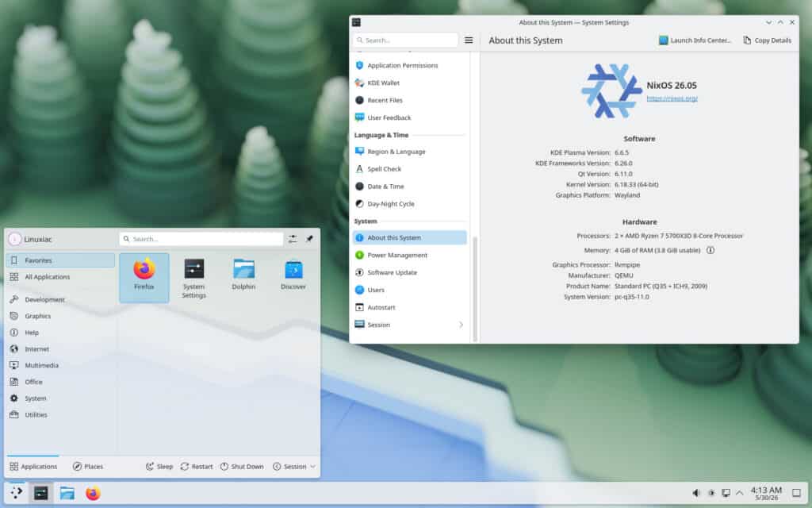
Task: Open Application Permissions in System Settings sidebar
Action: coord(409,65)
